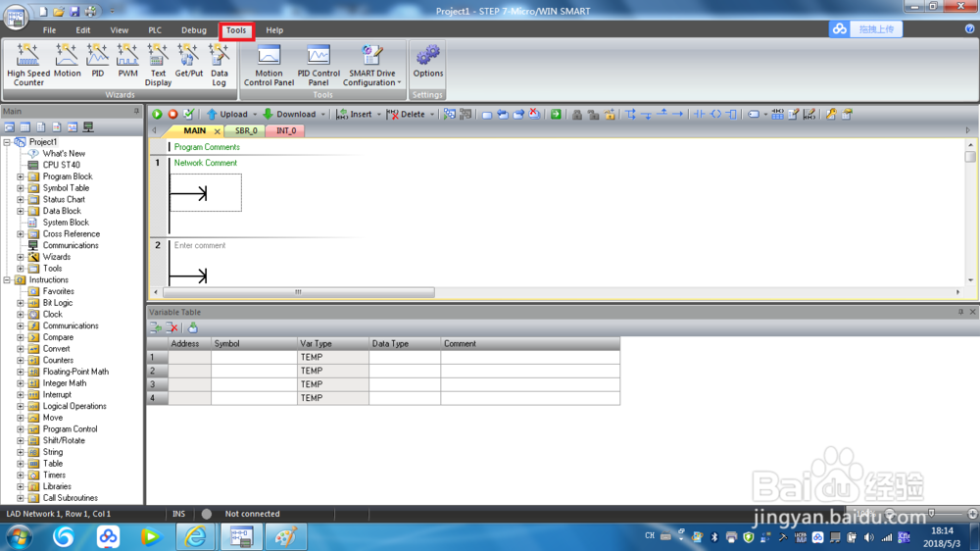980x551 pixels.
Task: Click the Data Type cell in row 2
Action: coord(405,371)
